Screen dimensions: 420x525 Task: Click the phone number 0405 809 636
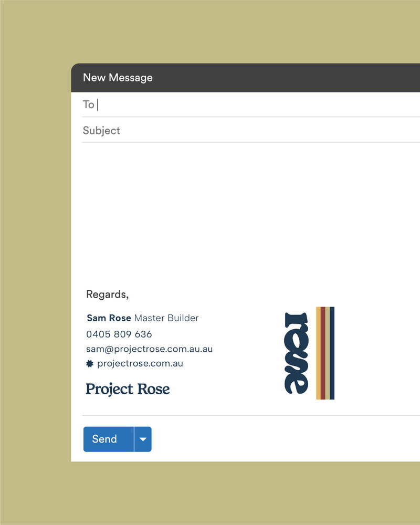(x=119, y=334)
